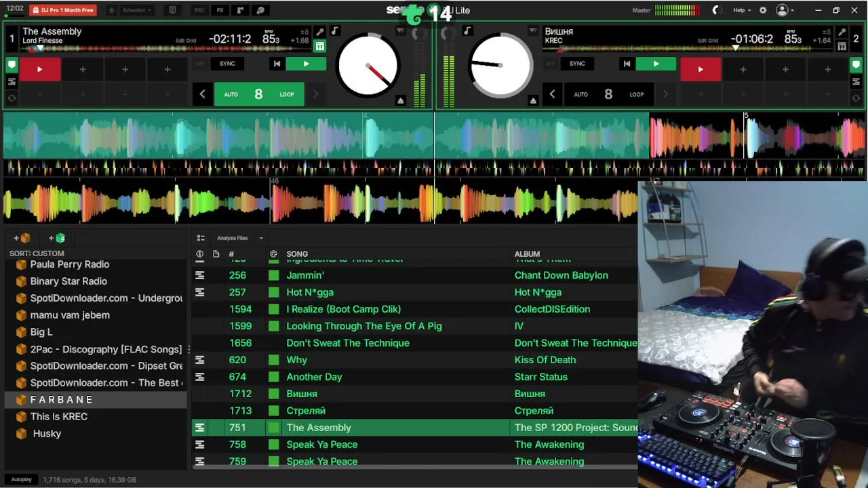Image resolution: width=868 pixels, height=488 pixels.
Task: Eject track from deck 1
Action: click(401, 100)
